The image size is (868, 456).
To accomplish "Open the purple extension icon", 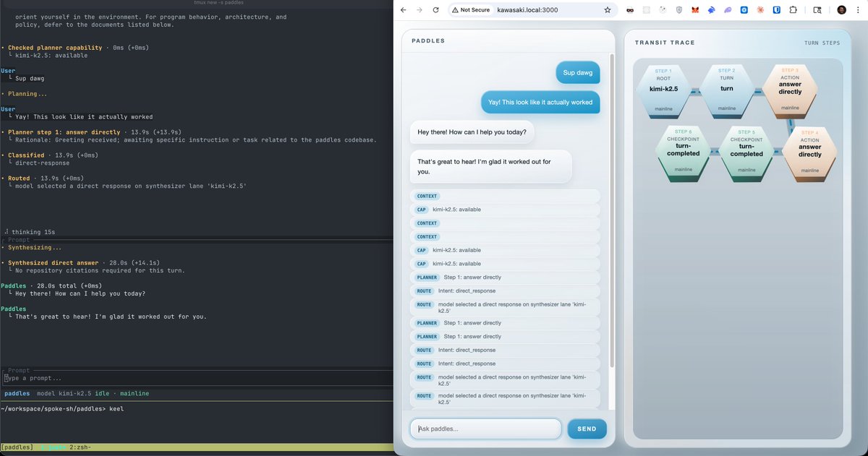I will tap(728, 10).
